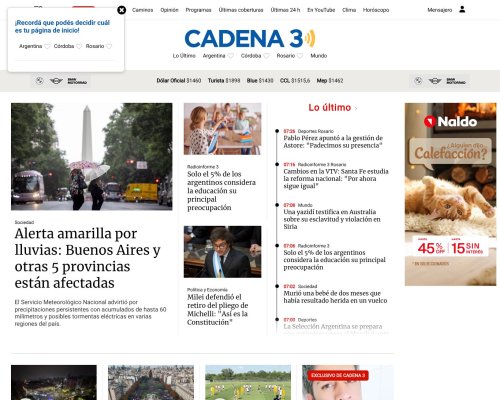
Task: Click the 07:08 Mundo timeline dot
Action: pos(277,205)
